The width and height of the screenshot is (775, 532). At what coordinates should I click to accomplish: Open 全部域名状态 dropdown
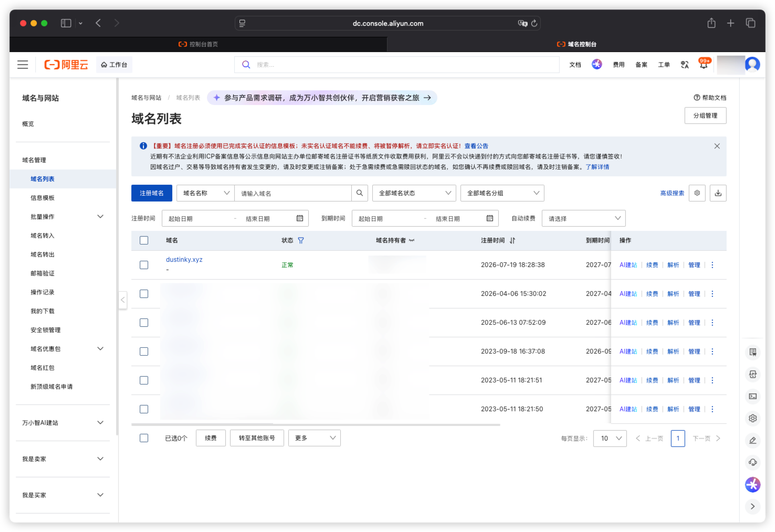pos(414,193)
